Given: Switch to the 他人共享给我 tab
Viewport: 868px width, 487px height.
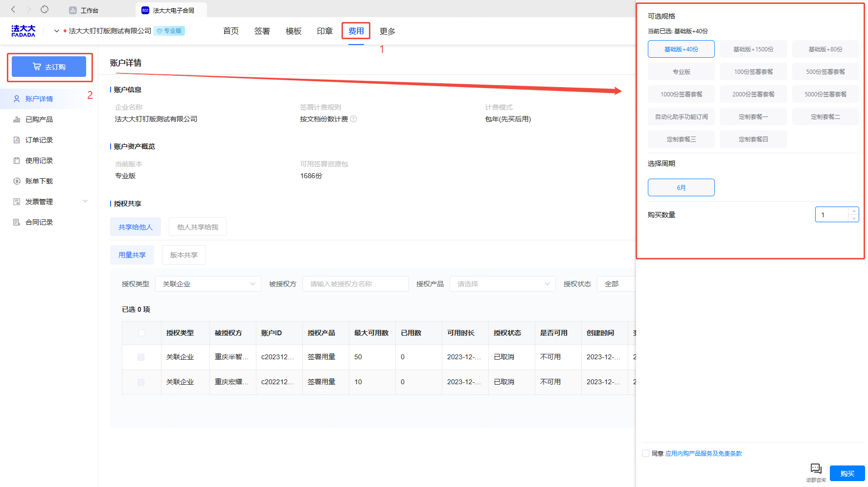Looking at the screenshot, I should 198,227.
